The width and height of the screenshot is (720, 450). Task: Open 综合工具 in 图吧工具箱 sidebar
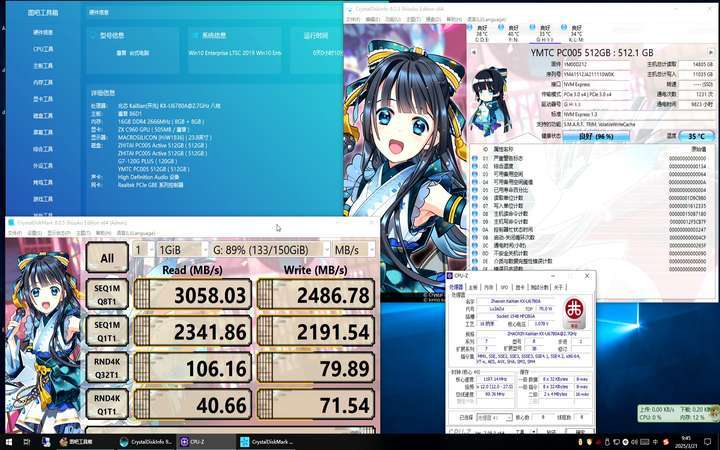click(43, 149)
